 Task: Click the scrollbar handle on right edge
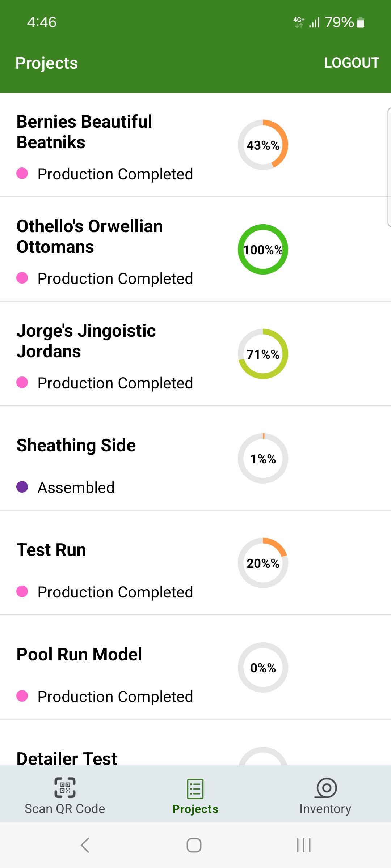[x=389, y=167]
